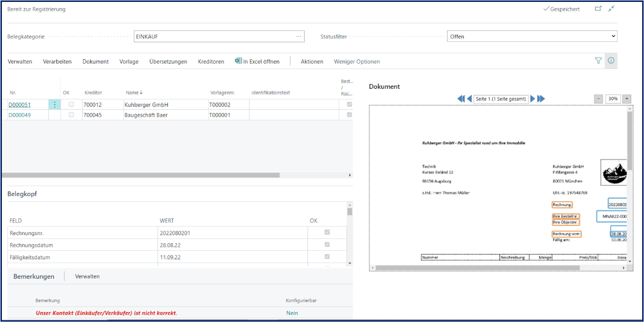Click the filter funnel icon
644x322 pixels.
click(598, 61)
